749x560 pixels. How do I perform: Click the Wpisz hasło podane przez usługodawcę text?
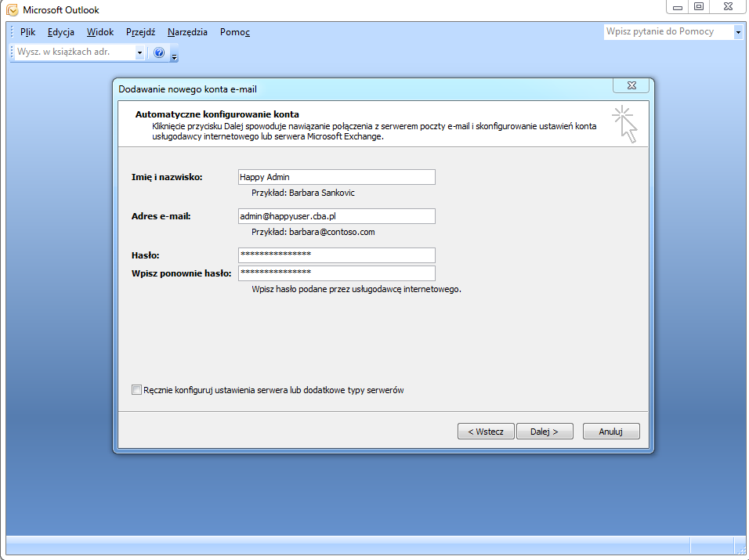(x=356, y=289)
